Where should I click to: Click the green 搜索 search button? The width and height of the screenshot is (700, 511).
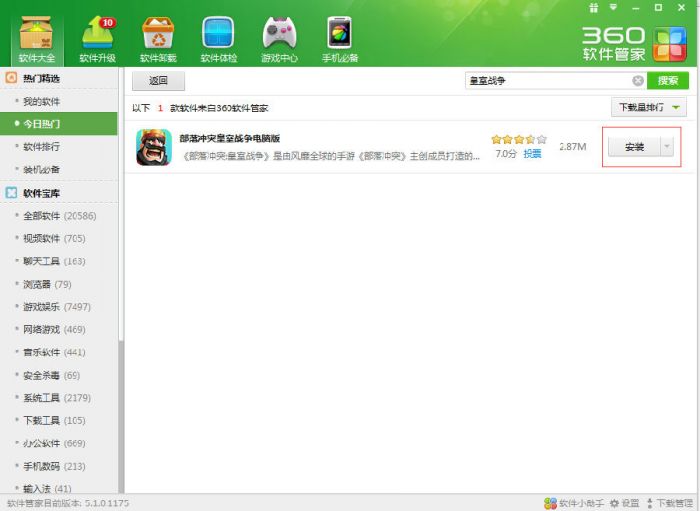pyautogui.click(x=667, y=81)
